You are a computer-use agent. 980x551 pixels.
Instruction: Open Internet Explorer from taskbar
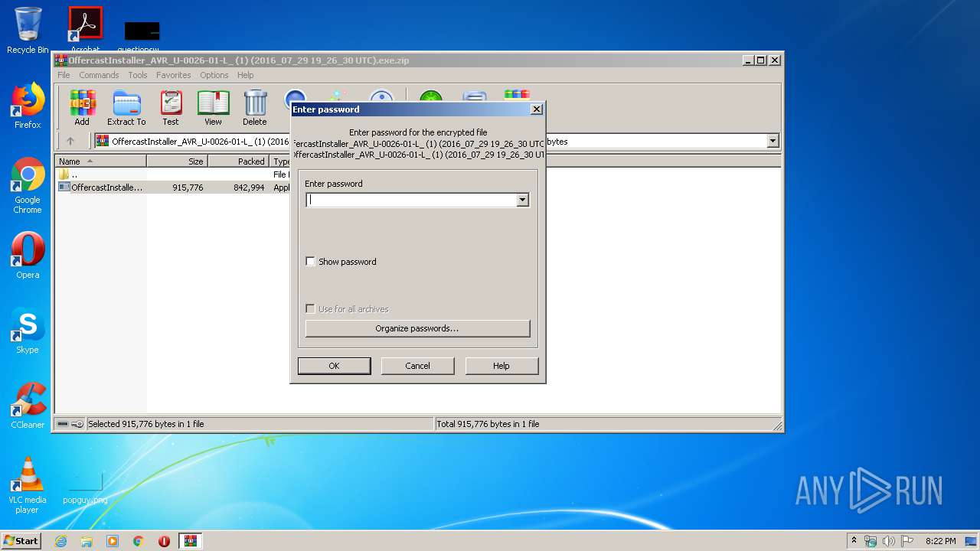point(61,541)
